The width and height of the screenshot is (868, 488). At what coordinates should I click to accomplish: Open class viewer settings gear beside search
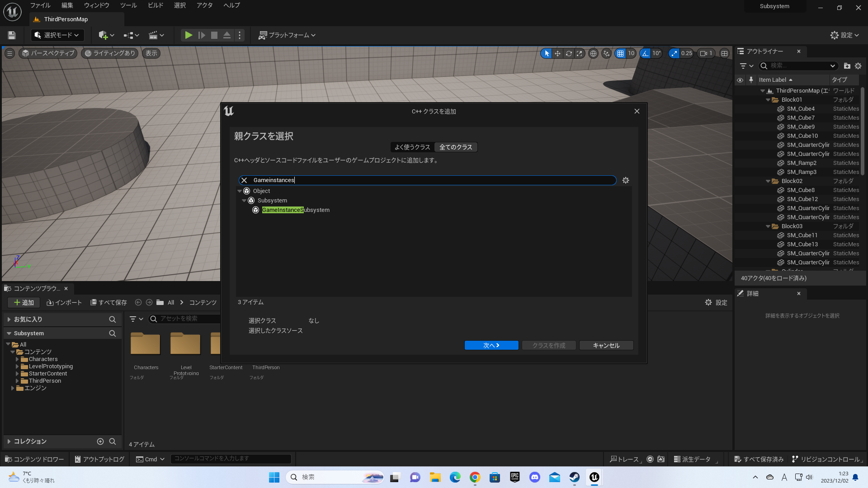point(626,180)
